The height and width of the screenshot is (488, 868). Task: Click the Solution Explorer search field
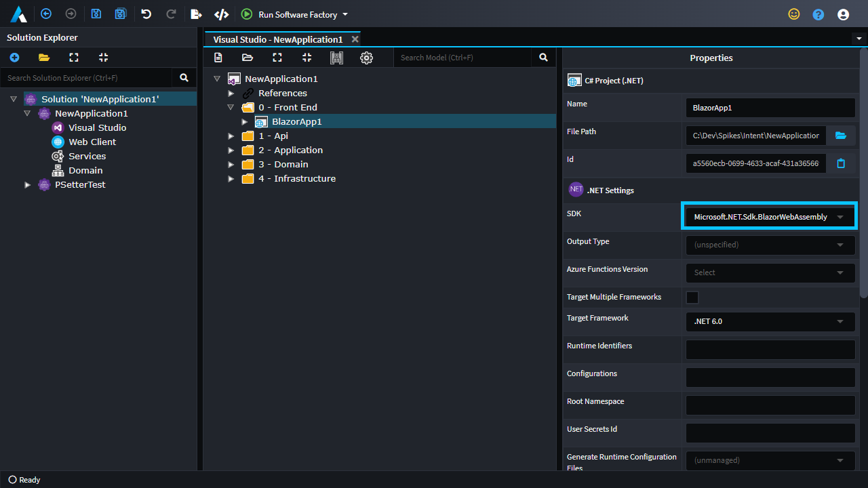point(86,78)
